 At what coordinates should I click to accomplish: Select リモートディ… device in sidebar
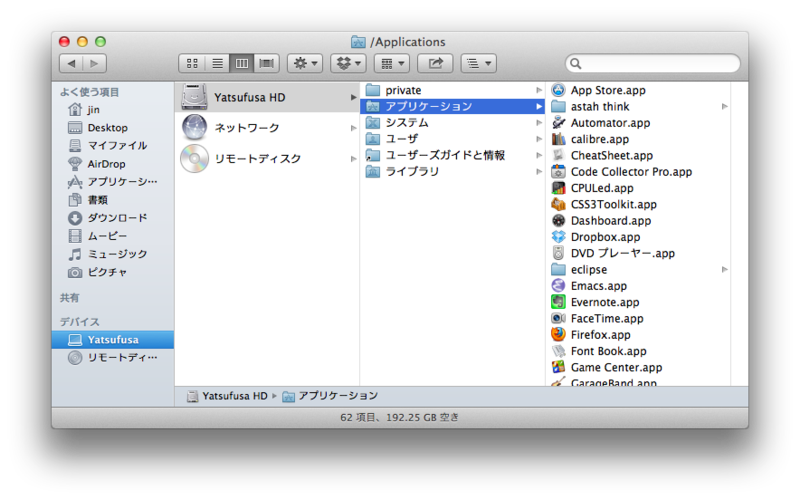pyautogui.click(x=113, y=358)
